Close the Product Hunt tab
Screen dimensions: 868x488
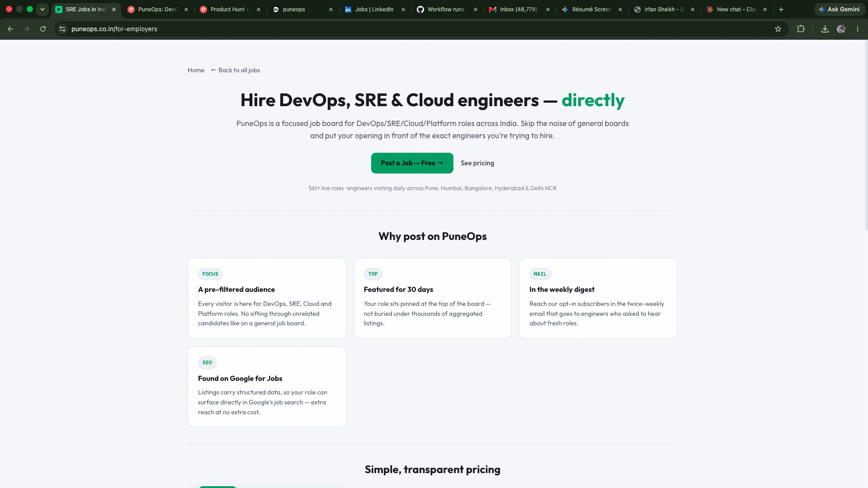pyautogui.click(x=259, y=9)
